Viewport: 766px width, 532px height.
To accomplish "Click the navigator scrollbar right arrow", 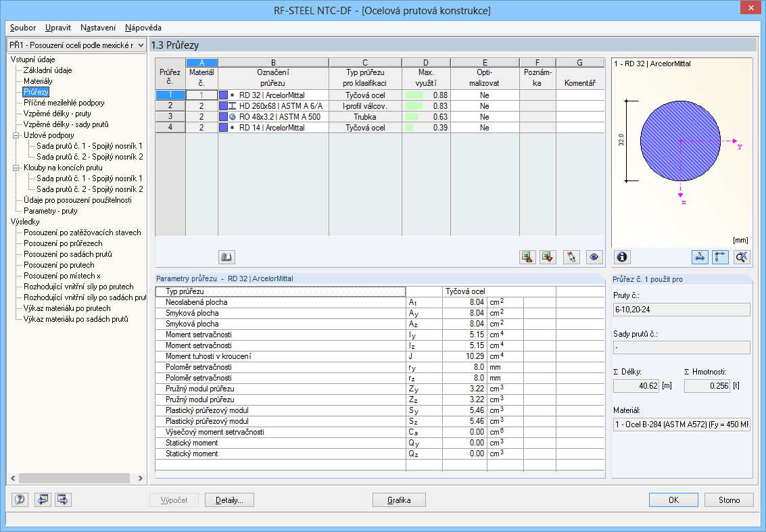I will tap(140, 479).
